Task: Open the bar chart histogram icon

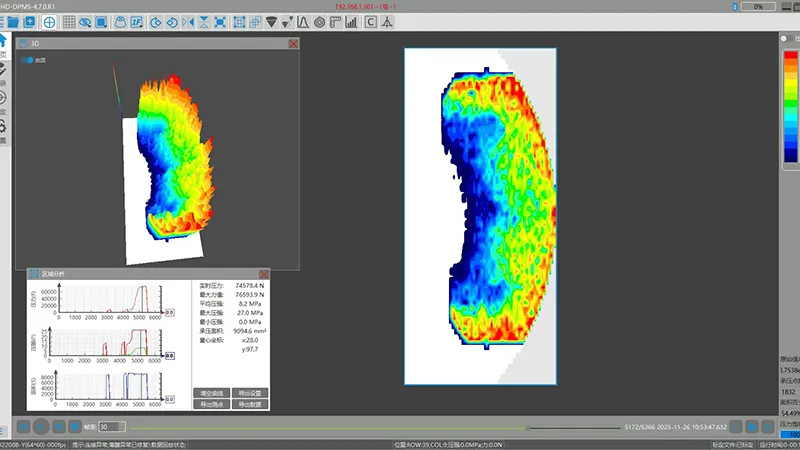Action: pos(351,22)
